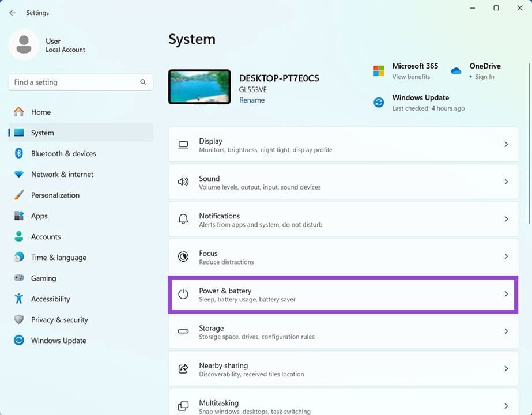Select the Network & internet globe icon
This screenshot has height=415, width=532.
19,174
